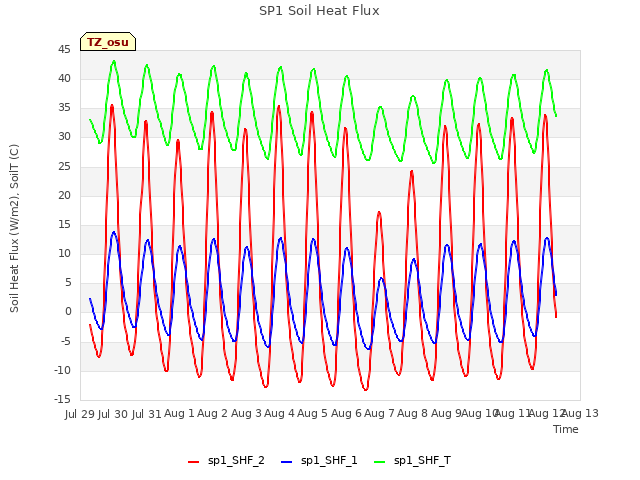Click the 10 y-axis tick value

[64, 253]
